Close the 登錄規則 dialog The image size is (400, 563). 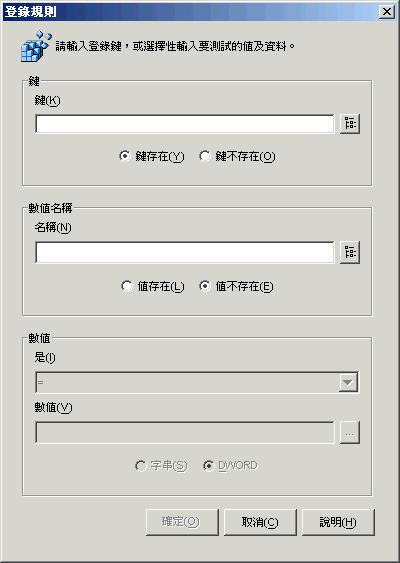click(x=387, y=12)
